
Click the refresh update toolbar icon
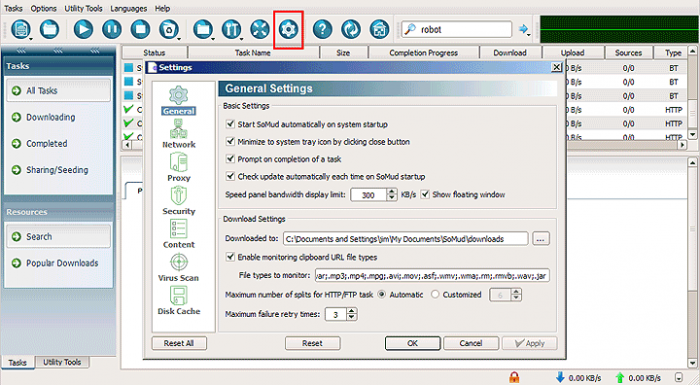coord(351,29)
